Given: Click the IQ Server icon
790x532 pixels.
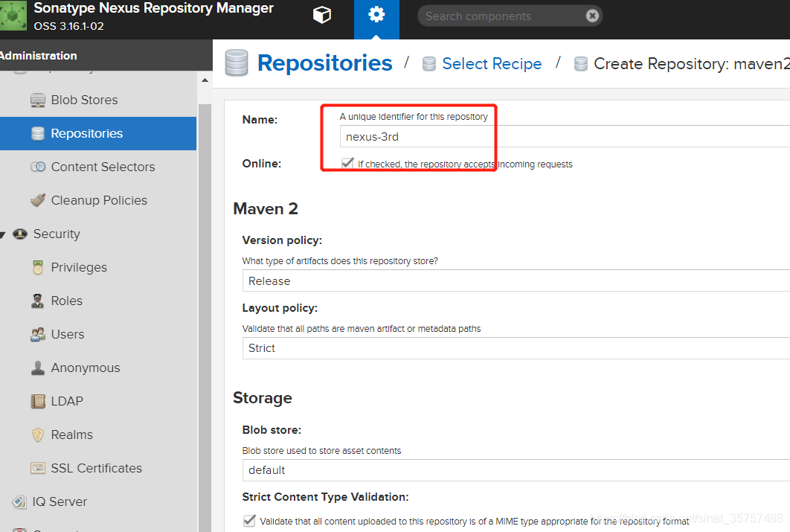Looking at the screenshot, I should (19, 501).
